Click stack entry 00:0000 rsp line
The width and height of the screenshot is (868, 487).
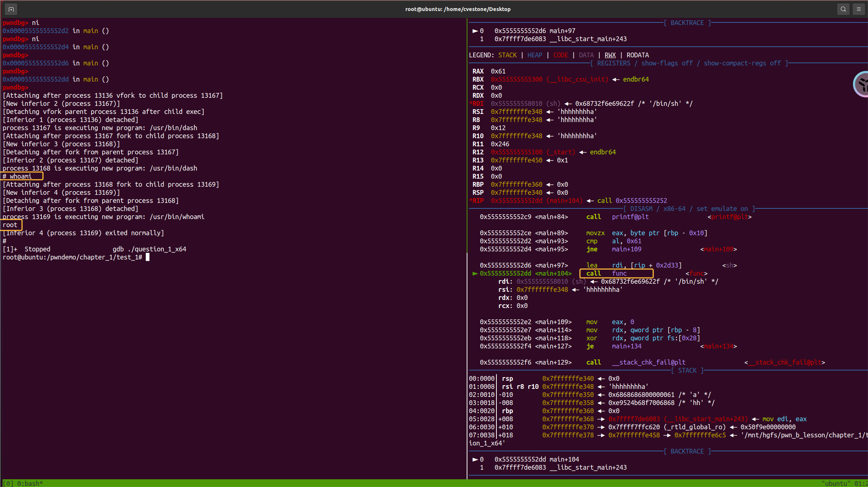(544, 379)
